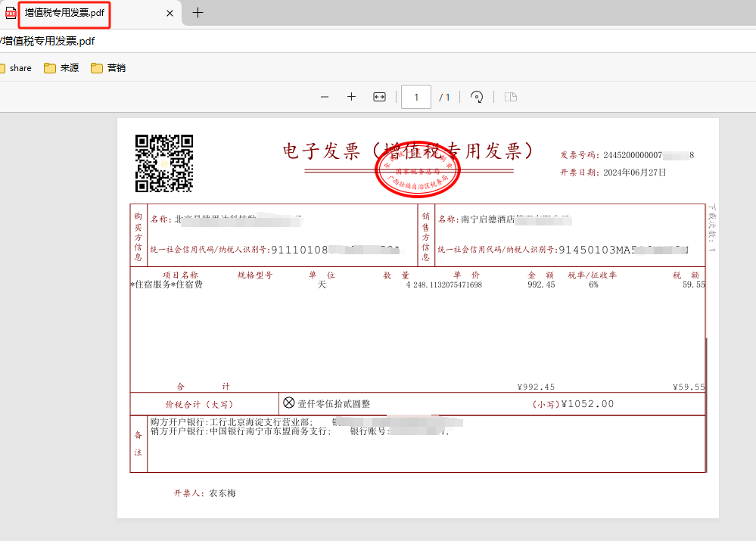Screen dimensions: 756x541
Task: Click the 项目名称 column header
Action: [180, 275]
